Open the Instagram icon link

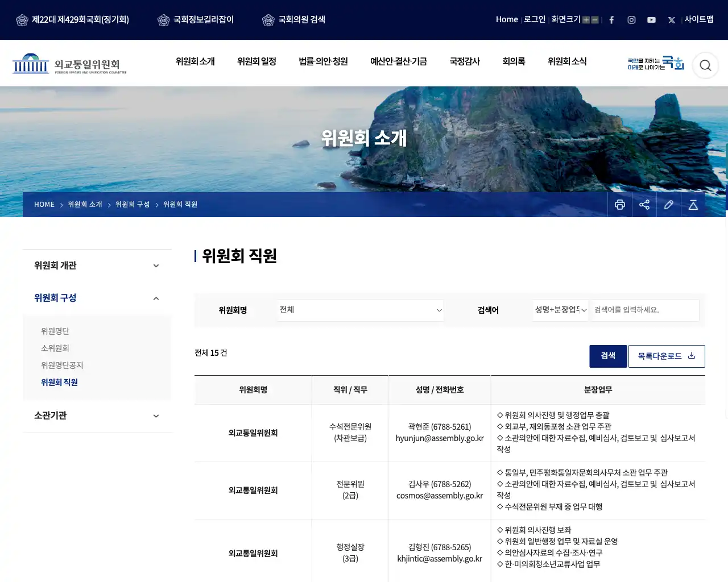631,20
